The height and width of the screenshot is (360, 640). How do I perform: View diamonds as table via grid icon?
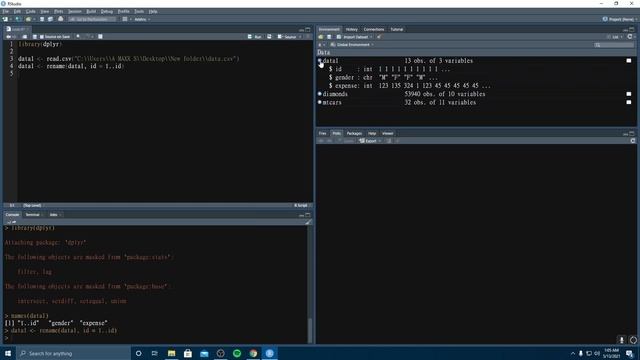click(x=629, y=94)
